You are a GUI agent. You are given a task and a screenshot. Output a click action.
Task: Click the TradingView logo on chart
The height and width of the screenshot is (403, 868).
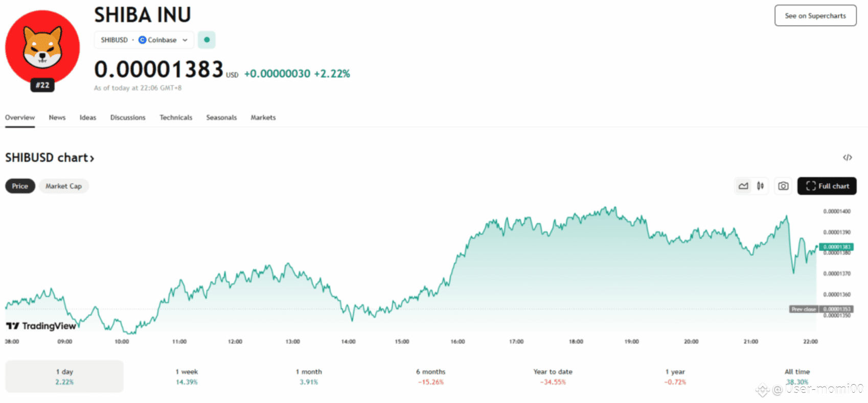point(41,326)
